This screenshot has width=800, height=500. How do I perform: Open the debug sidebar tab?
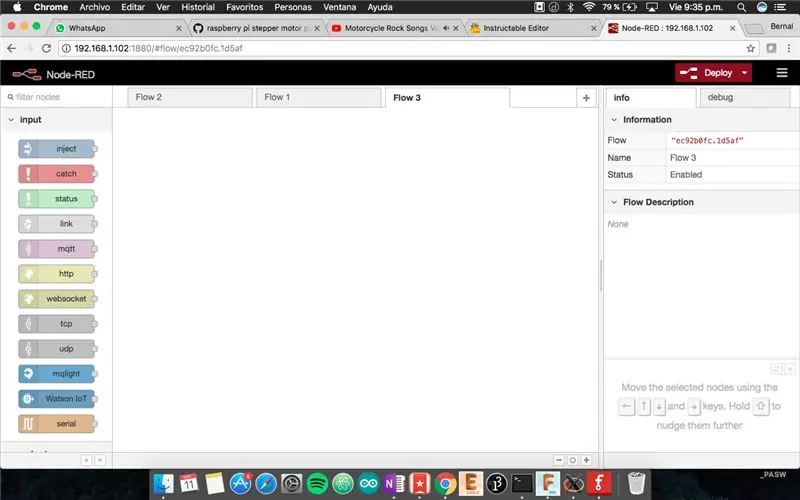coord(744,97)
